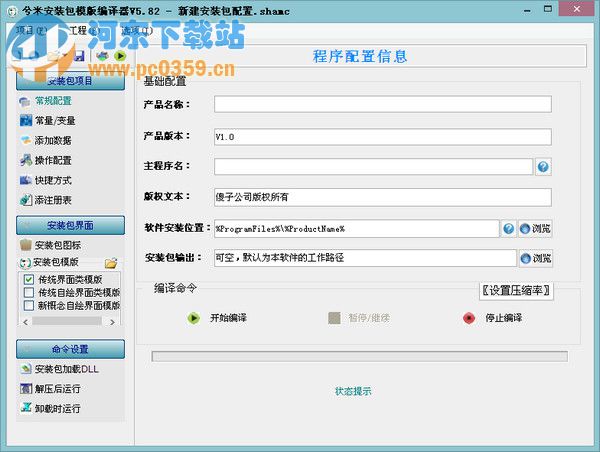The image size is (600, 452).
Task: Click help icon next to 主程序名 field
Action: [543, 167]
